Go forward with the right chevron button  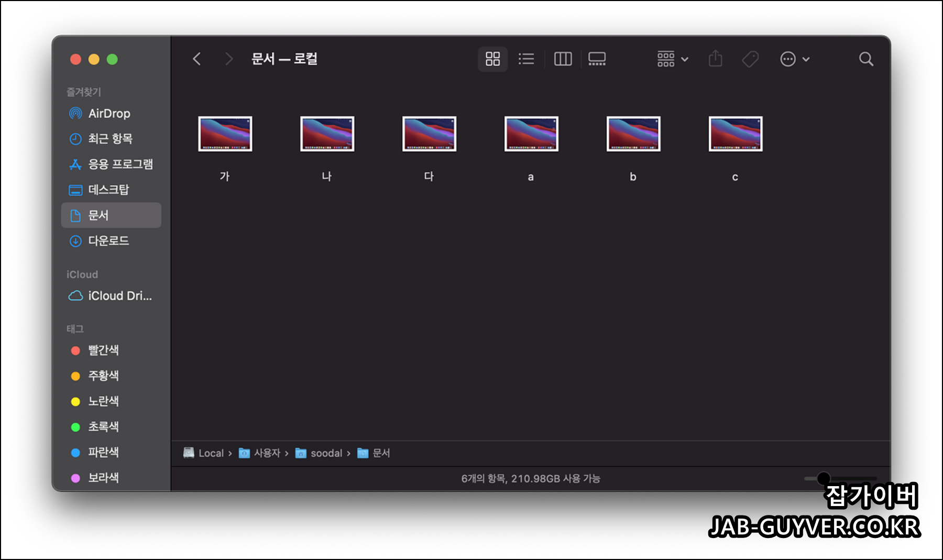(228, 59)
